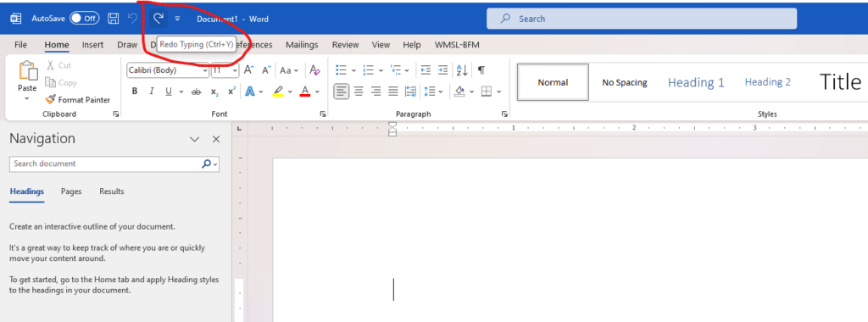Screen dimensions: 868x322
Task: Open the Change Case Aa dropdown
Action: 289,70
